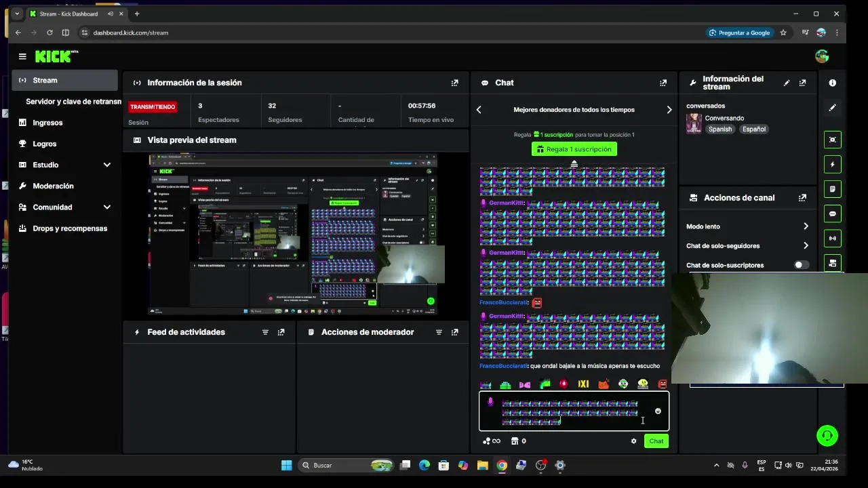Open info icon in right sidebar
Image resolution: width=868 pixels, height=488 pixels.
click(x=832, y=83)
